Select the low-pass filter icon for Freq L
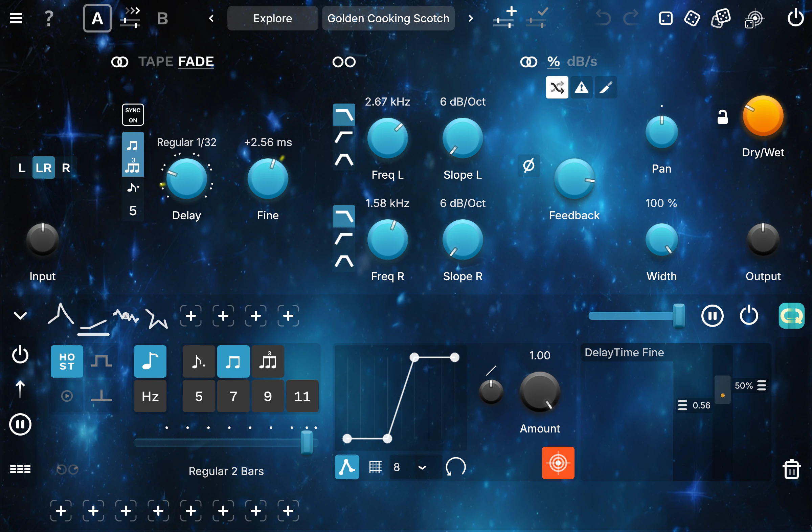Screen dimensions: 812x532 point(343,115)
